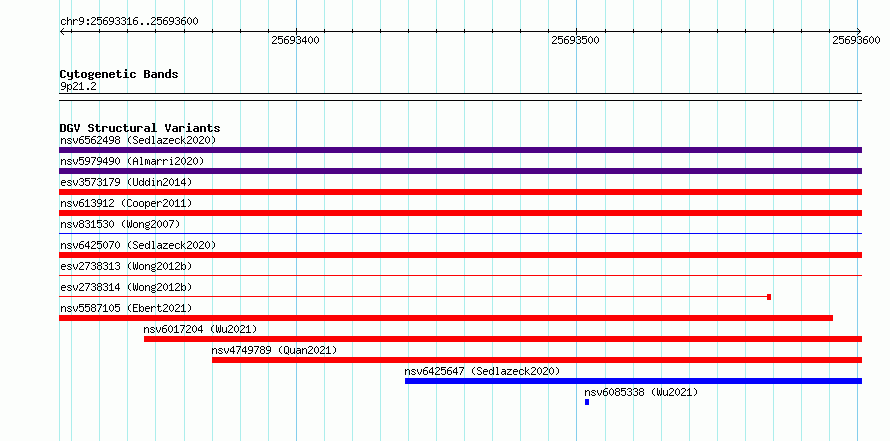Click the nsv6562498 purple variant bar
Image resolution: width=890 pixels, height=441 pixels.
460,150
